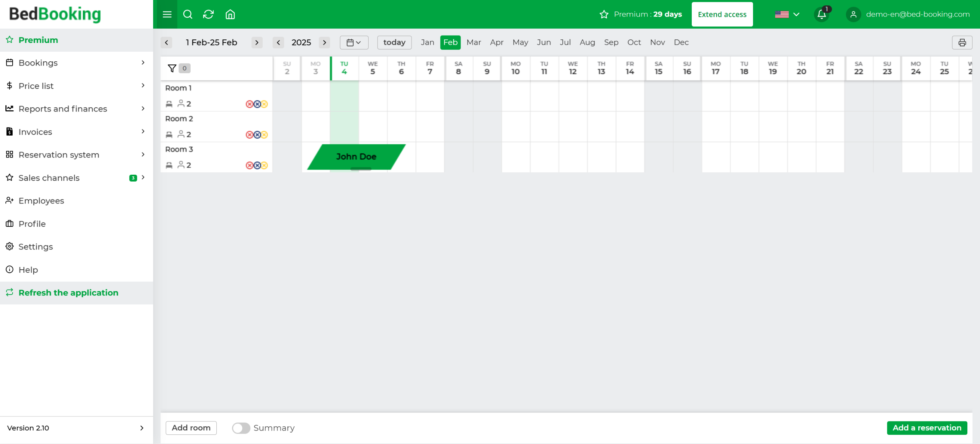
Task: Open the calendar view dropdown
Action: (354, 43)
